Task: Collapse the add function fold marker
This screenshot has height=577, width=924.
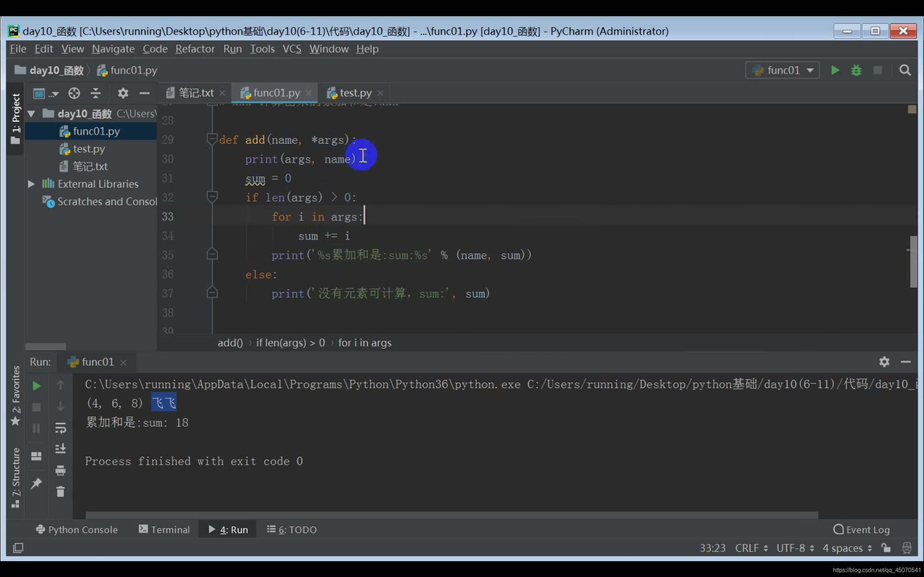Action: [x=212, y=139]
